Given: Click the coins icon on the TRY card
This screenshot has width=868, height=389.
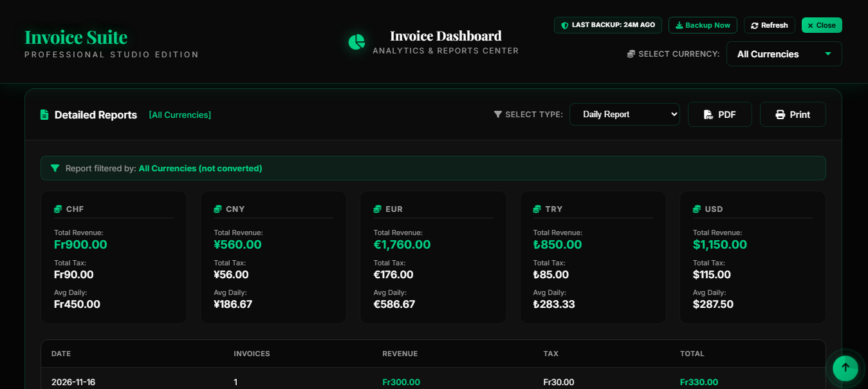Looking at the screenshot, I should [537, 209].
